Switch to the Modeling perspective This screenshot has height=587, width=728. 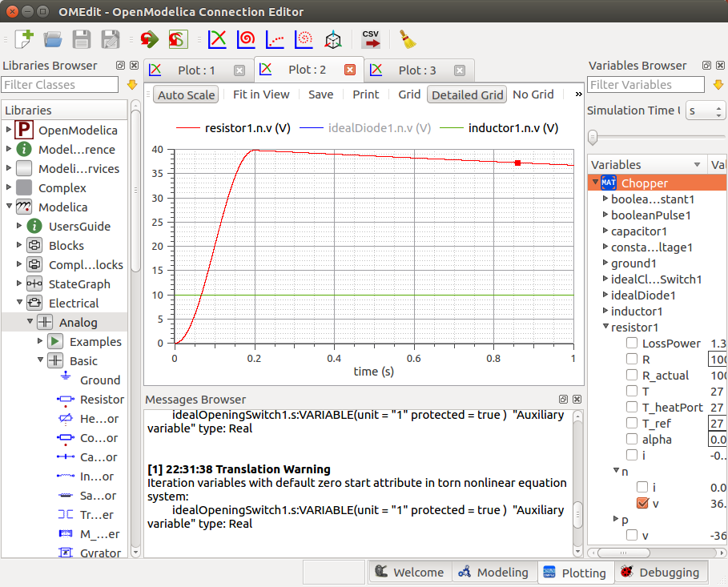pyautogui.click(x=493, y=572)
